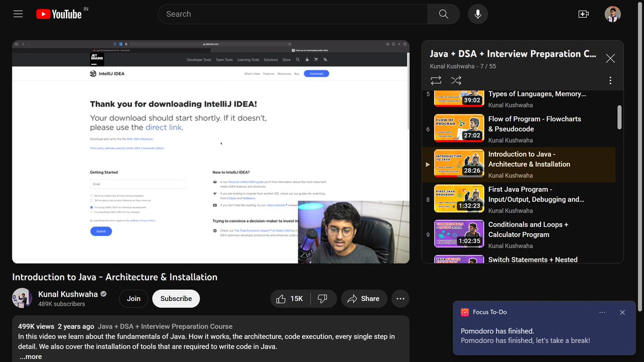Play First Java Program thumbnail
Image resolution: width=644 pixels, height=362 pixels.
[x=459, y=199]
